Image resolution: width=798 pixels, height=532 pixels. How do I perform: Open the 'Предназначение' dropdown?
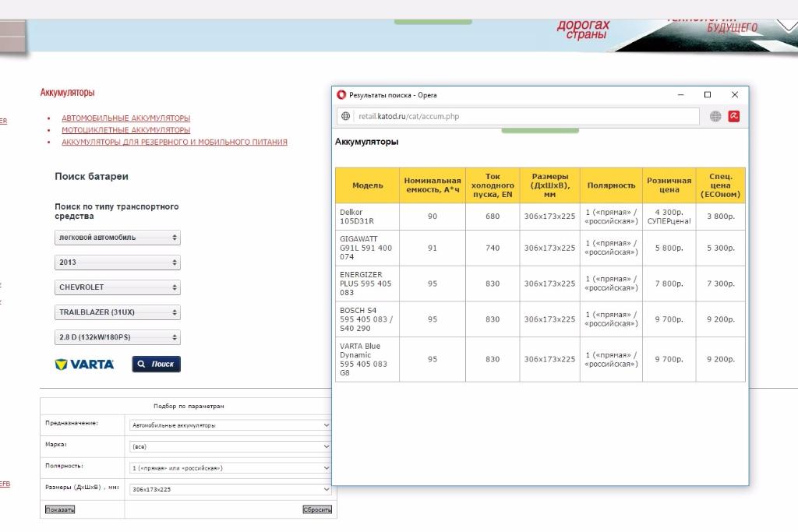click(x=230, y=425)
